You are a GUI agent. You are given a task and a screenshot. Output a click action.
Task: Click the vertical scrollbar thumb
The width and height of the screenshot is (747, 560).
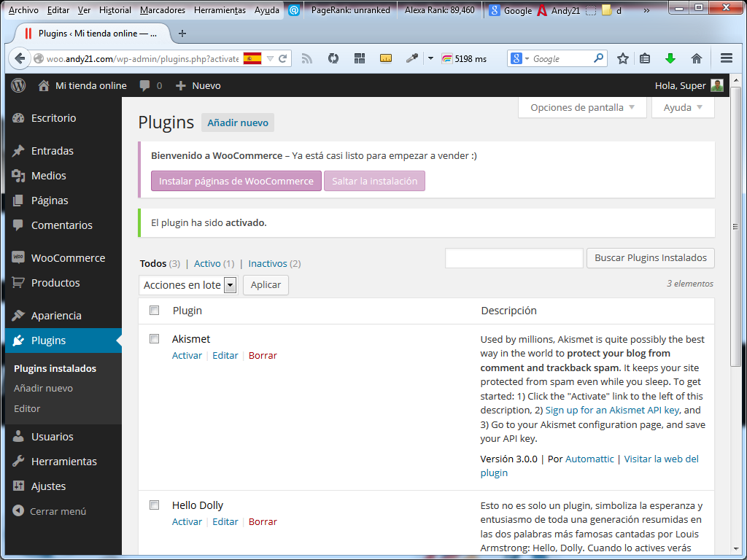point(735,227)
